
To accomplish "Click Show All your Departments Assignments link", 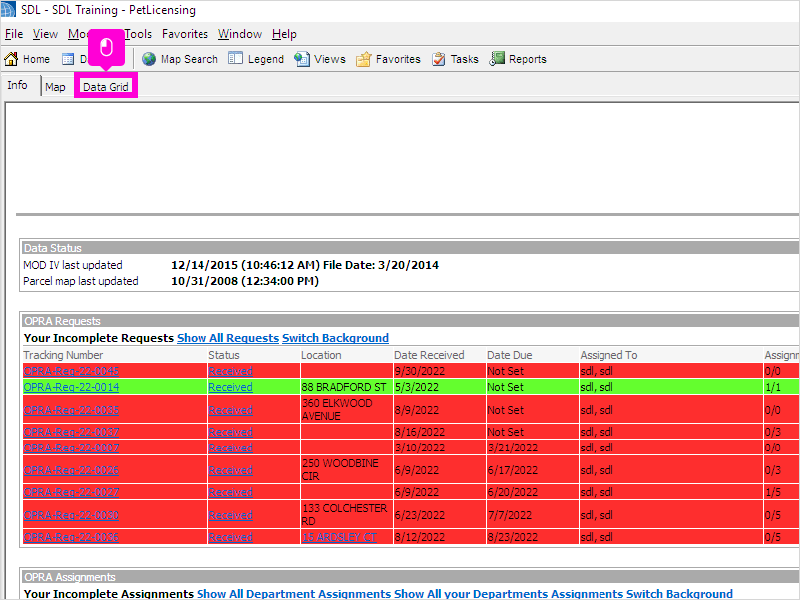I will click(508, 594).
